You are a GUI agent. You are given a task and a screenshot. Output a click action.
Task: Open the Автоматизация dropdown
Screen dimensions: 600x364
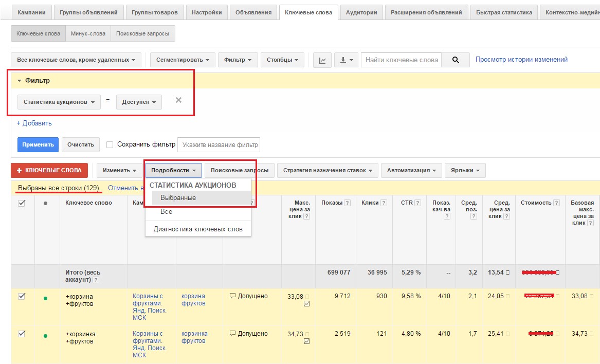tap(411, 170)
